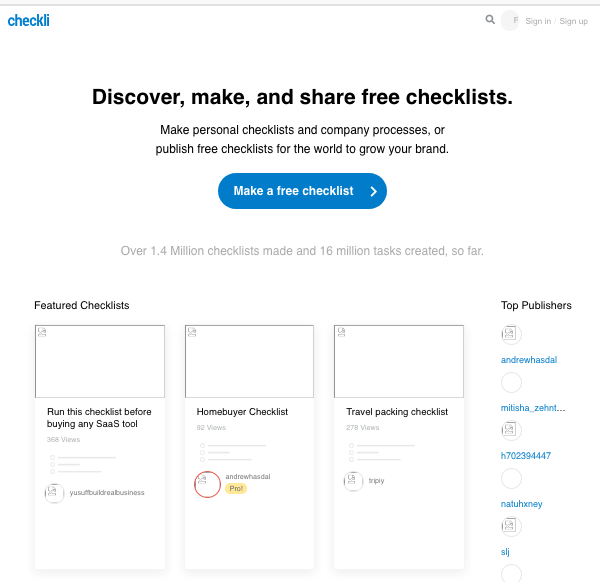This screenshot has height=582, width=600.
Task: Click the red-ringed avatar on Homebuyer Checklist card
Action: tap(207, 484)
